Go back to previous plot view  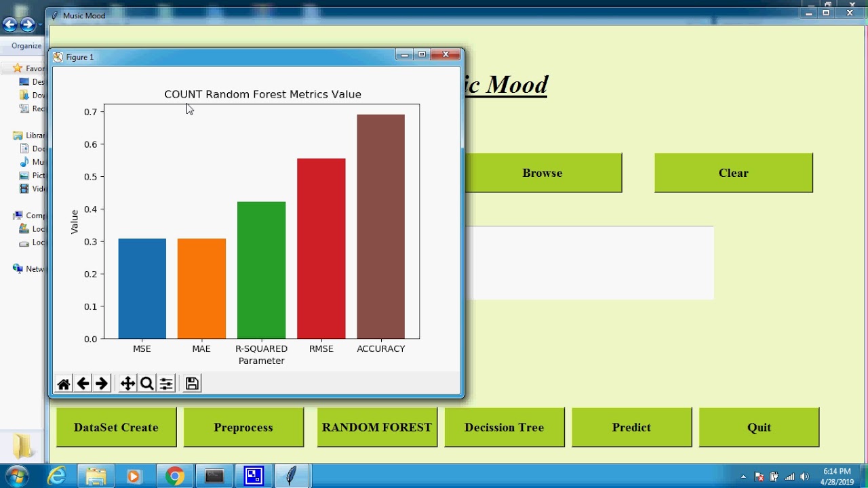click(x=83, y=384)
